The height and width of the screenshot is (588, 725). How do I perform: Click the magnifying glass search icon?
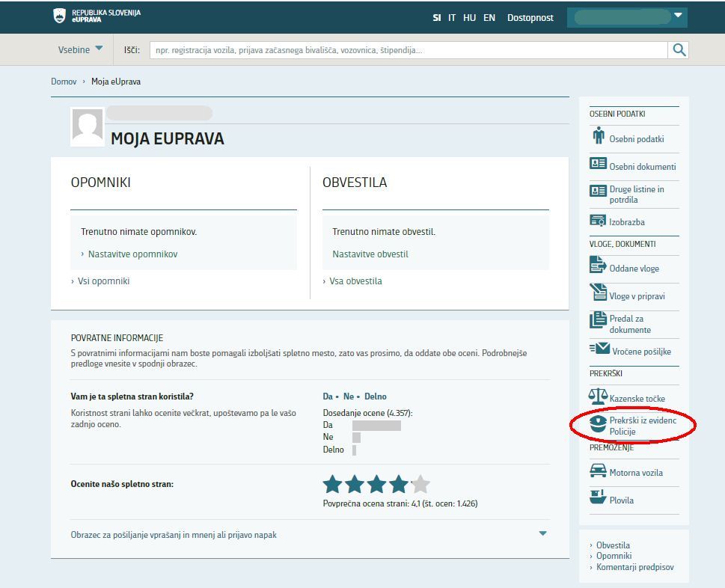679,50
